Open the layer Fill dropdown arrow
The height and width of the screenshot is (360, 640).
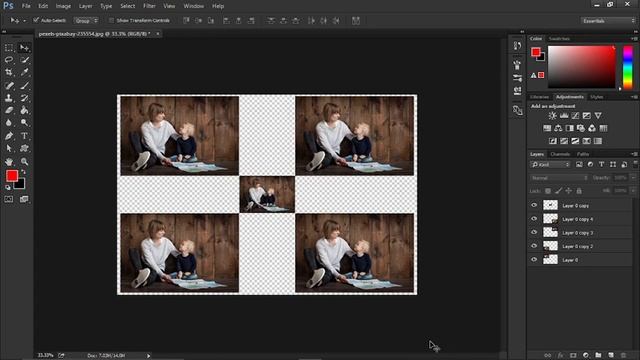pos(633,191)
